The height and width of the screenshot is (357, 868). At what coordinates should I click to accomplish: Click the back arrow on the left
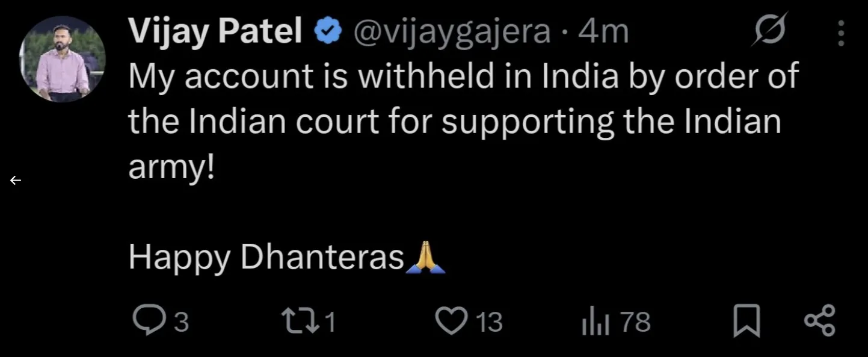(16, 180)
